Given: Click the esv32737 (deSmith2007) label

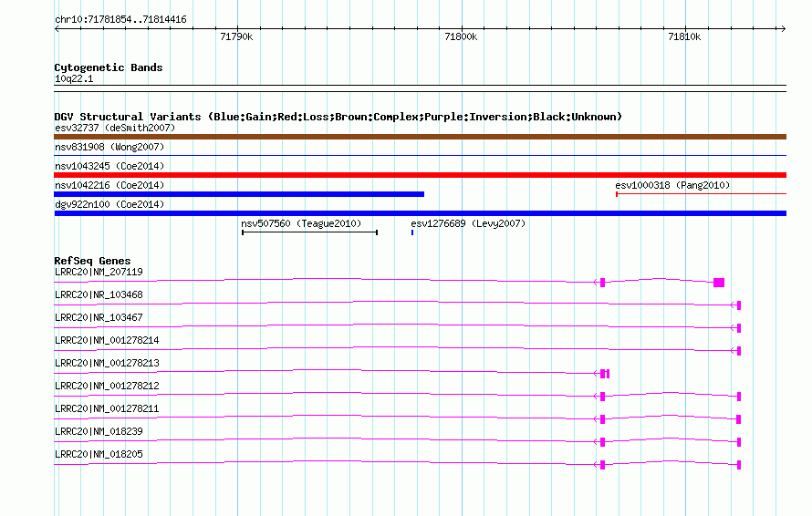Looking at the screenshot, I should pos(115,128).
